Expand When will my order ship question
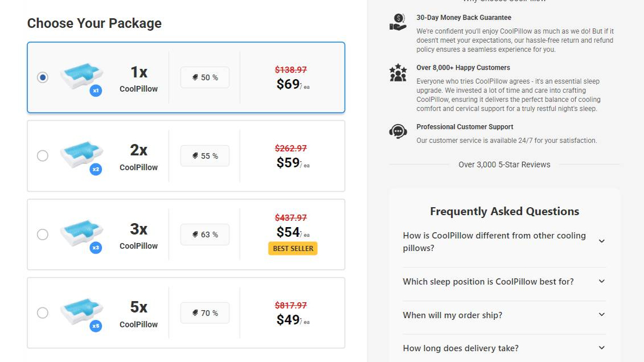The image size is (644, 362). point(505,315)
